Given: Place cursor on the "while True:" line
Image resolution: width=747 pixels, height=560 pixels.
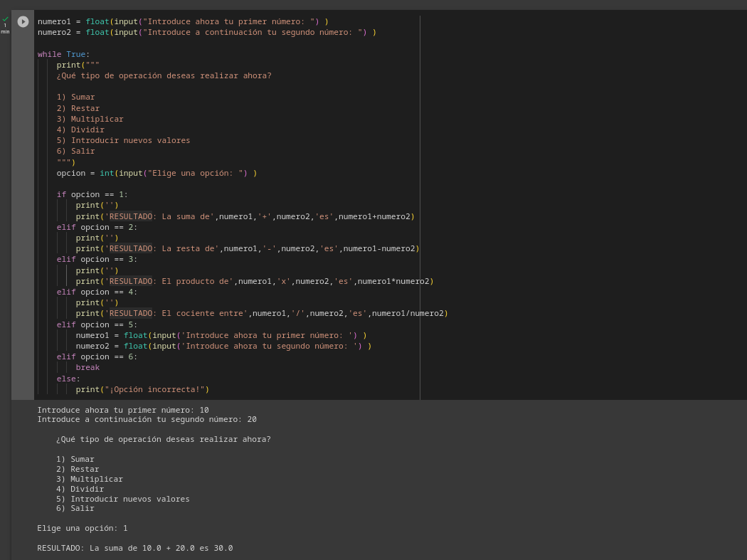Looking at the screenshot, I should (x=64, y=53).
